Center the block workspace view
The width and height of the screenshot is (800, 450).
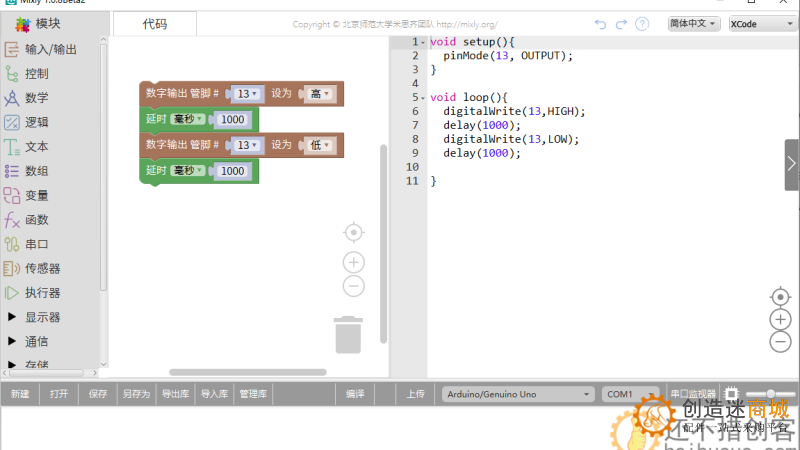(354, 233)
